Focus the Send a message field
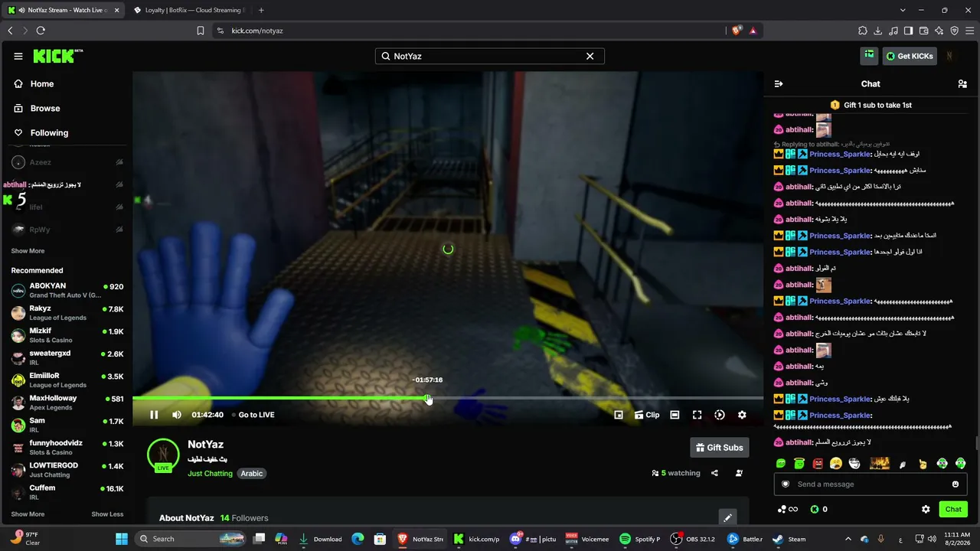This screenshot has width=980, height=551. pyautogui.click(x=871, y=484)
